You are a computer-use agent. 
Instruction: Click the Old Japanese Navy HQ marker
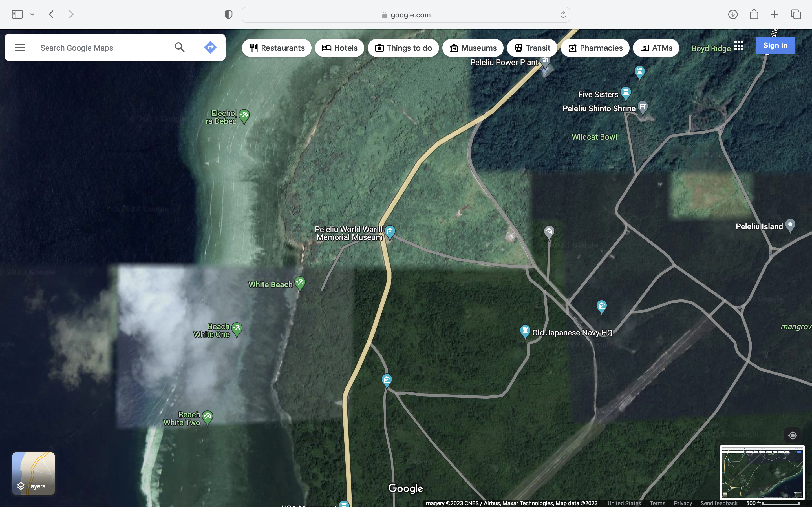tap(525, 331)
